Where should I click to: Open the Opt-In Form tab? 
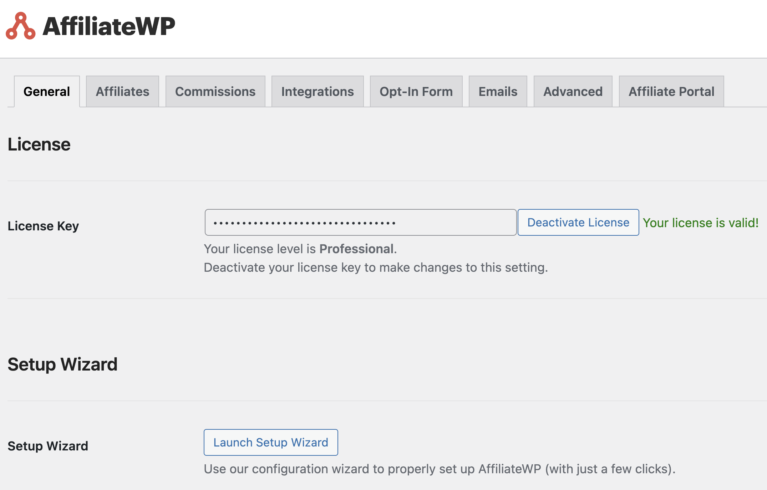(x=415, y=91)
